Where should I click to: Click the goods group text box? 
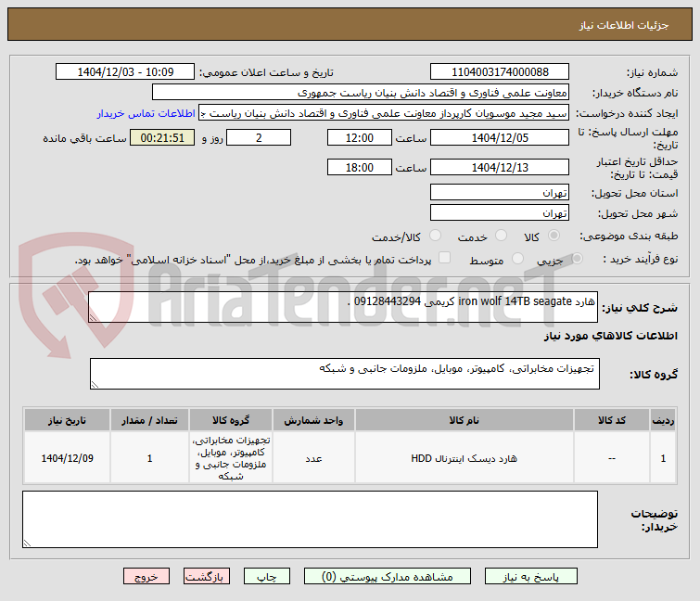point(345,374)
